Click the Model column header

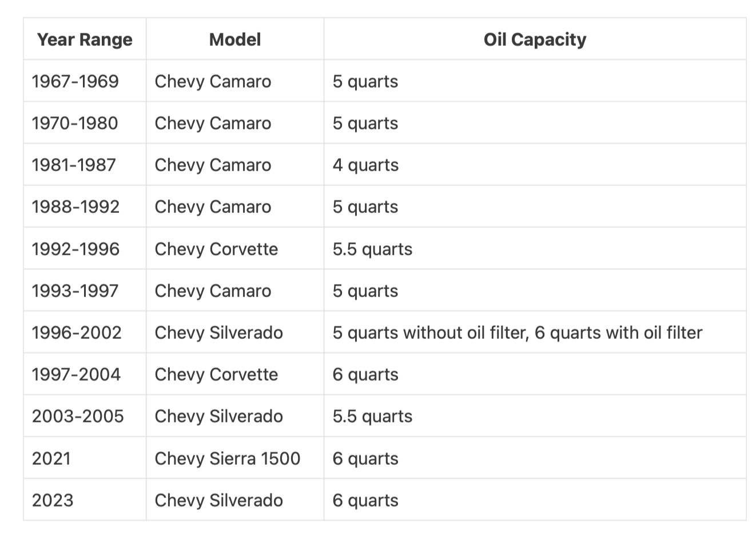tap(235, 39)
